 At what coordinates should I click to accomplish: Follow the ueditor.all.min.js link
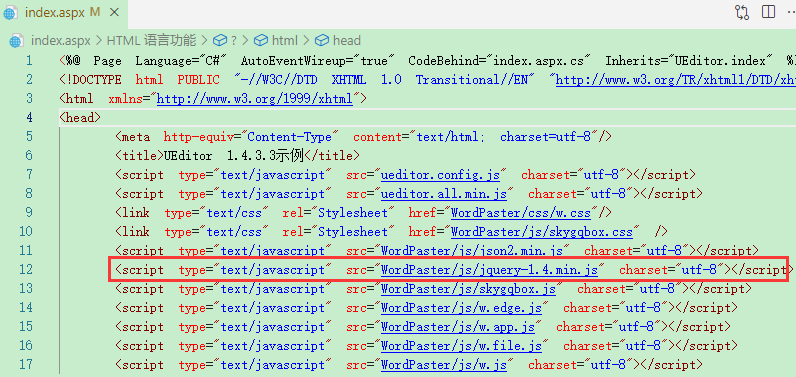pos(444,194)
